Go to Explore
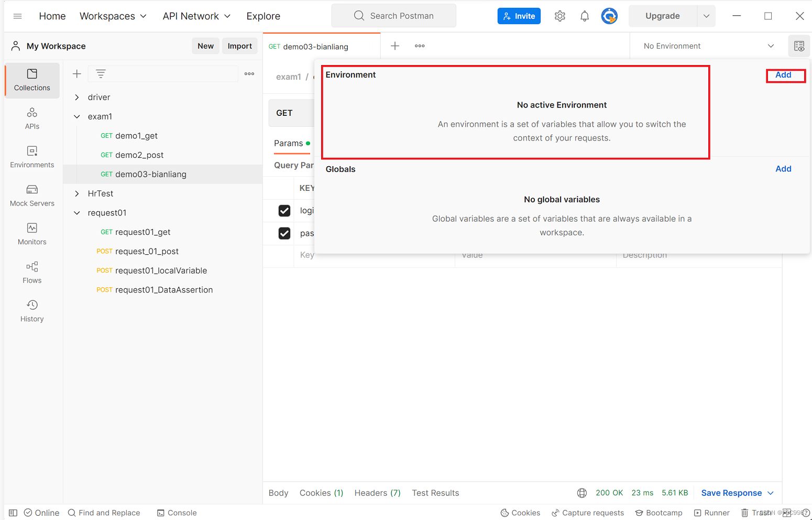The image size is (812, 520). pos(264,16)
